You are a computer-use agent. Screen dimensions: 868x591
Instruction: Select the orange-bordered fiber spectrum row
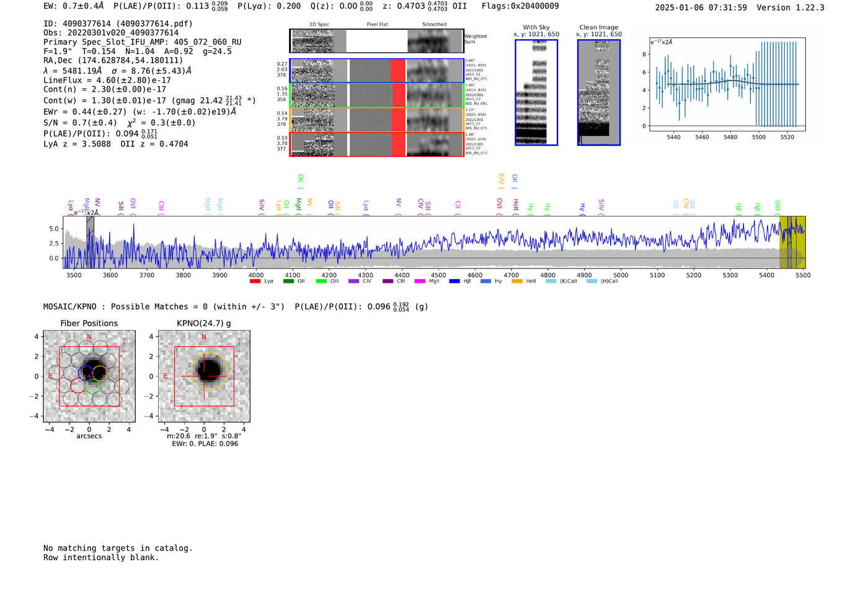pyautogui.click(x=376, y=120)
